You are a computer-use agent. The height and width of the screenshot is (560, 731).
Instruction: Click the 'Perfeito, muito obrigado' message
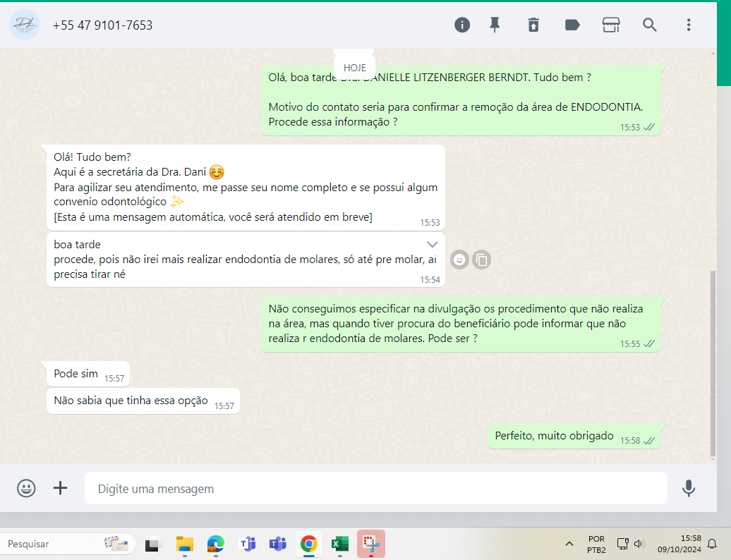574,437
